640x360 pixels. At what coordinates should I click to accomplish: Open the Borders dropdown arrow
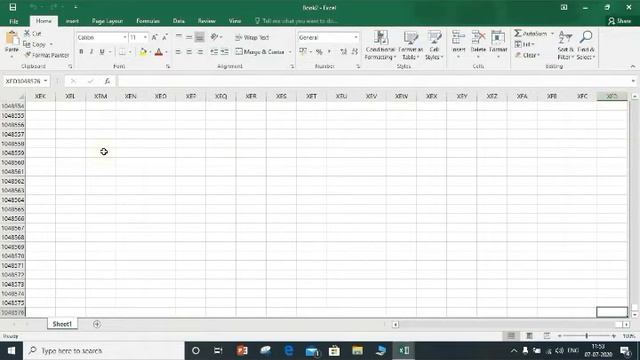coord(130,52)
